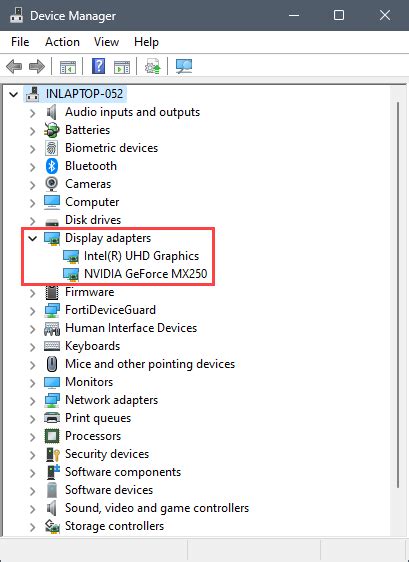
Task: Collapse the INLAPTOP-052 root node
Action: click(14, 94)
